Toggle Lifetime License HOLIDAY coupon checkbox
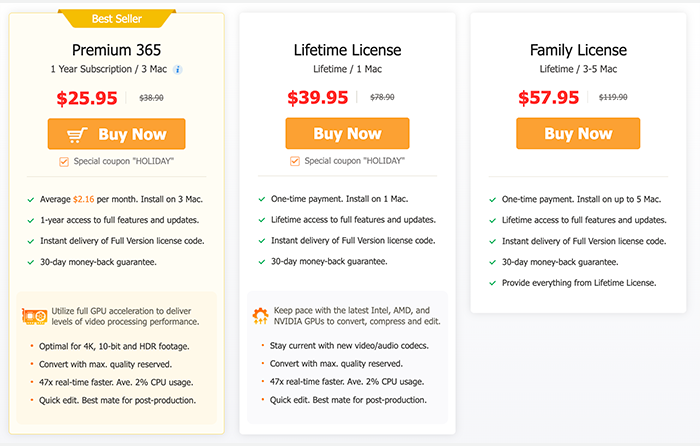This screenshot has width=700, height=446. (x=295, y=161)
